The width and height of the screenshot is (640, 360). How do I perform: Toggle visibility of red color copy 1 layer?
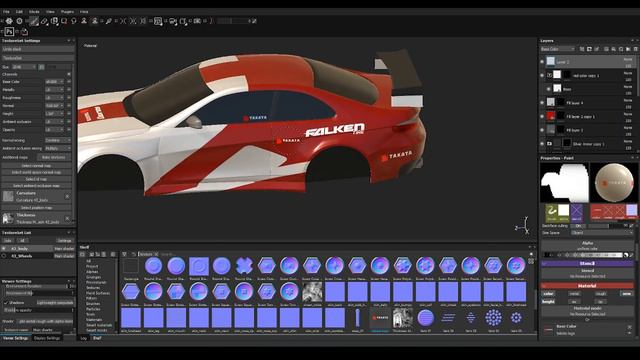tap(542, 75)
